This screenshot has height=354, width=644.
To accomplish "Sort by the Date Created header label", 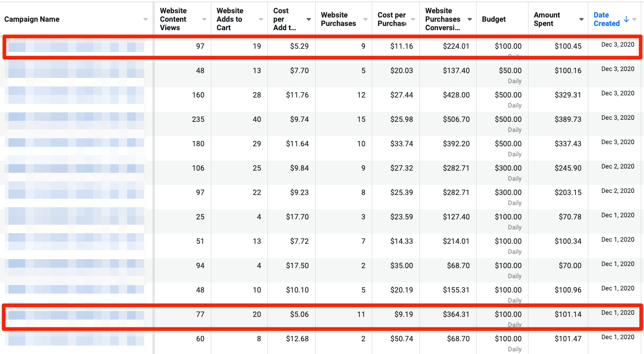I will click(x=606, y=19).
